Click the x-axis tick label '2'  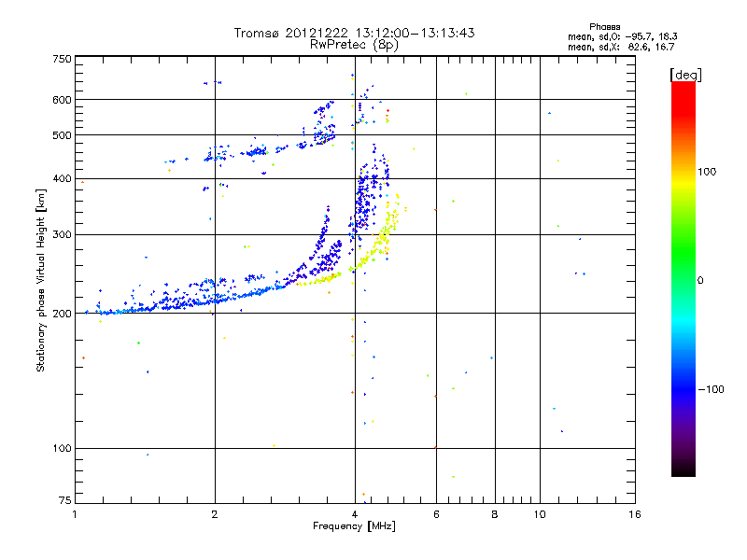coord(215,514)
